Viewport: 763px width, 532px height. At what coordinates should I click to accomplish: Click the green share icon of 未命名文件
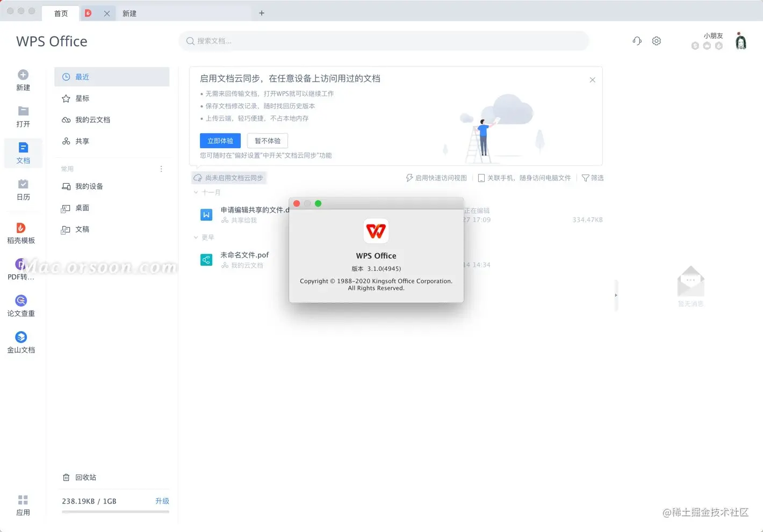[206, 260]
